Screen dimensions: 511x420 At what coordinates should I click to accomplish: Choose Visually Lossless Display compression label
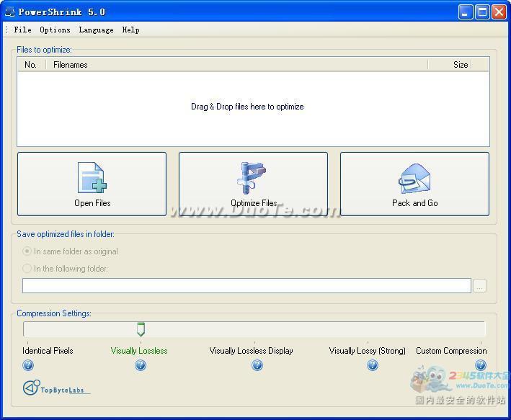(251, 351)
